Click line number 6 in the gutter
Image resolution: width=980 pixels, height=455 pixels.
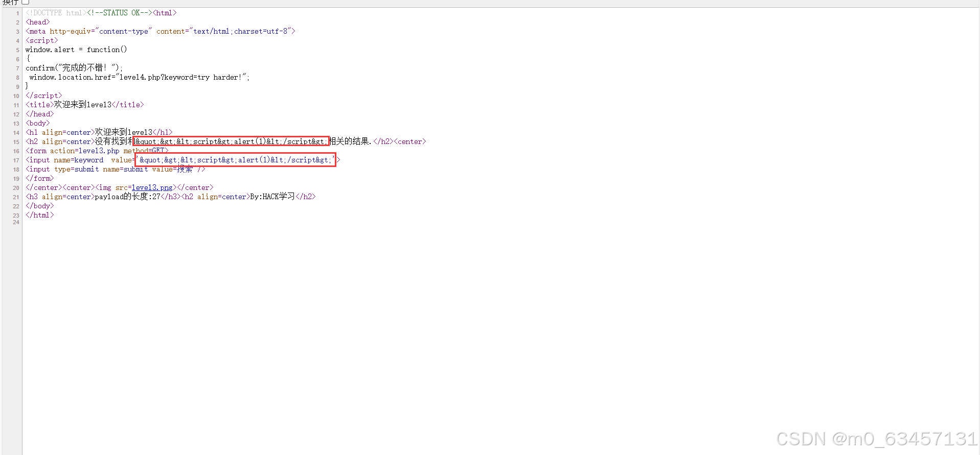click(x=17, y=59)
